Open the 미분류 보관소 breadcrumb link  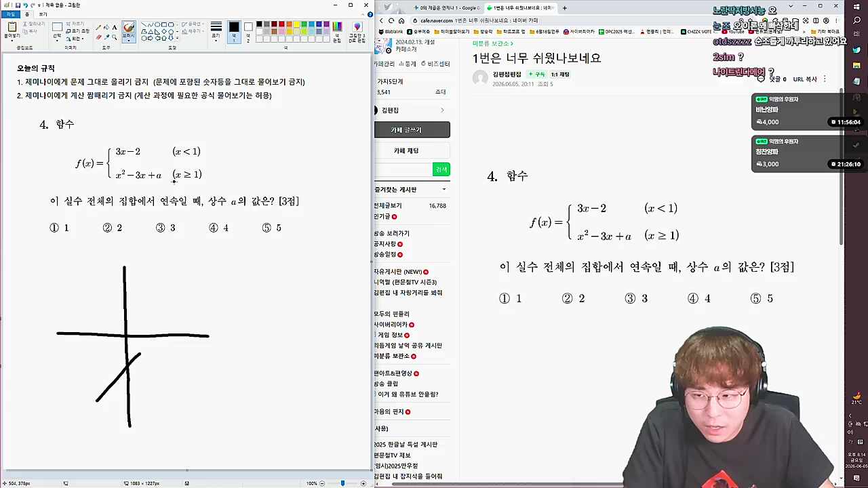[492, 43]
